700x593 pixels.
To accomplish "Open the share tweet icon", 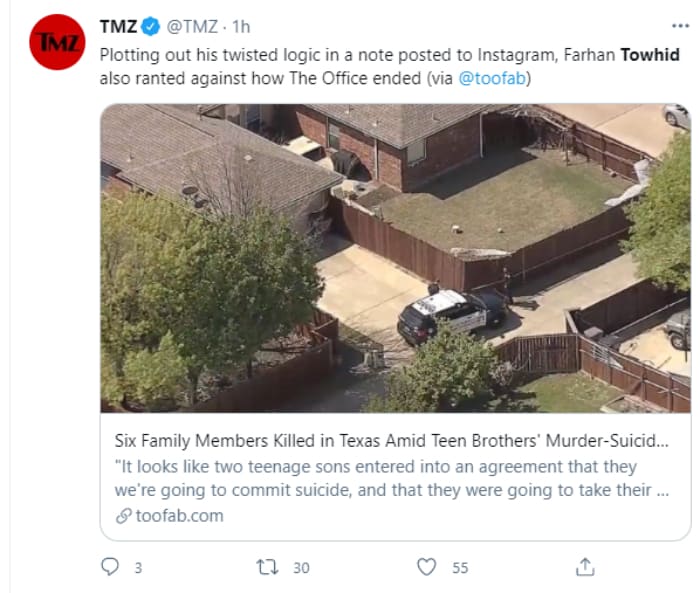I will (585, 567).
